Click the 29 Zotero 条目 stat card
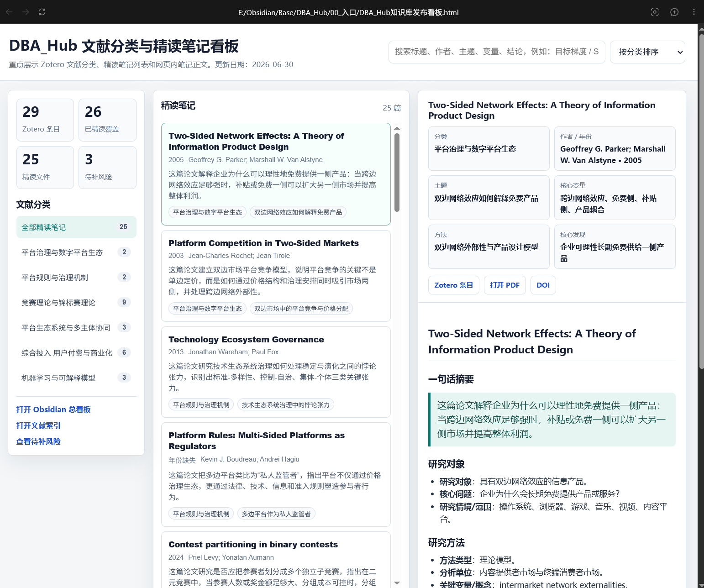The image size is (704, 588). pos(45,120)
